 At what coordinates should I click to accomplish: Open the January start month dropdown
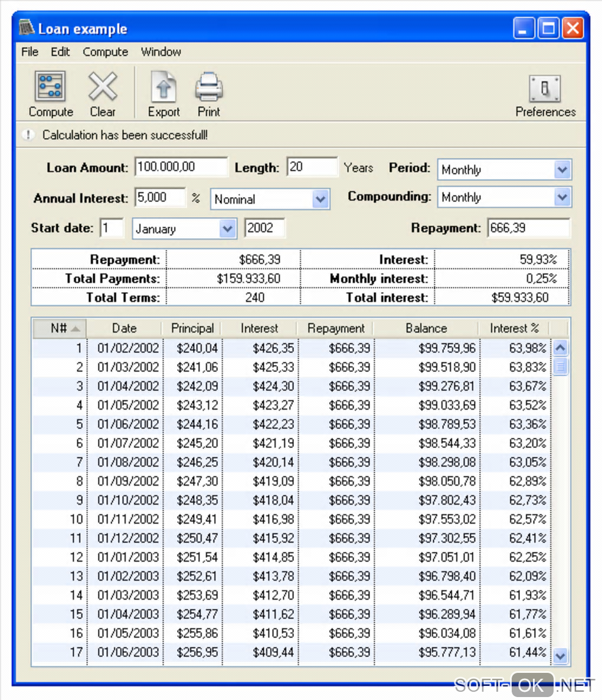click(x=228, y=228)
